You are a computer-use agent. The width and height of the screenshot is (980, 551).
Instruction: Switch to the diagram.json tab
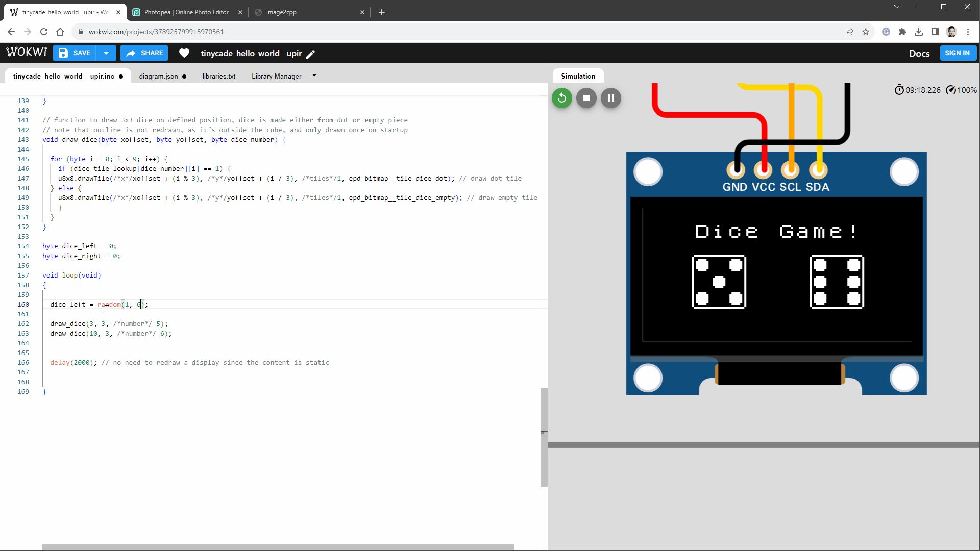[158, 76]
